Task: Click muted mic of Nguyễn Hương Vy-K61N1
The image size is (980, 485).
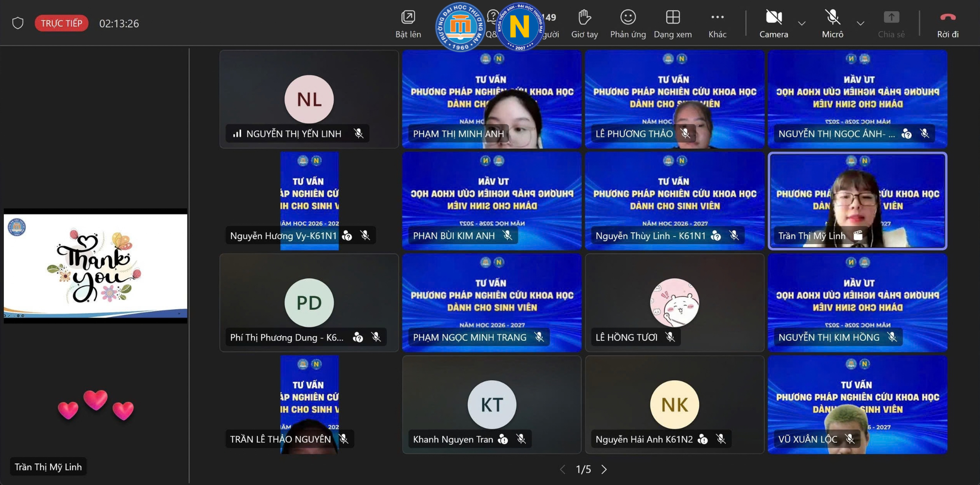Action: click(365, 235)
